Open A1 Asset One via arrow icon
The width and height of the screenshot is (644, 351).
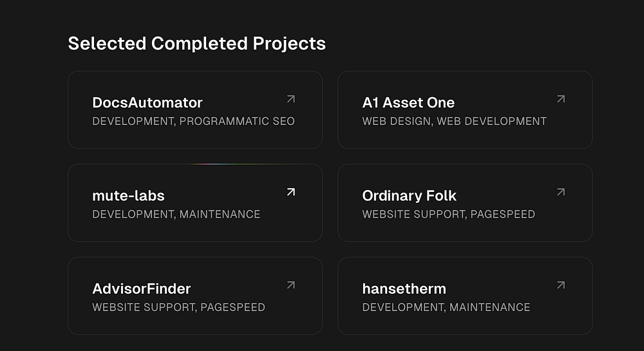click(x=561, y=99)
